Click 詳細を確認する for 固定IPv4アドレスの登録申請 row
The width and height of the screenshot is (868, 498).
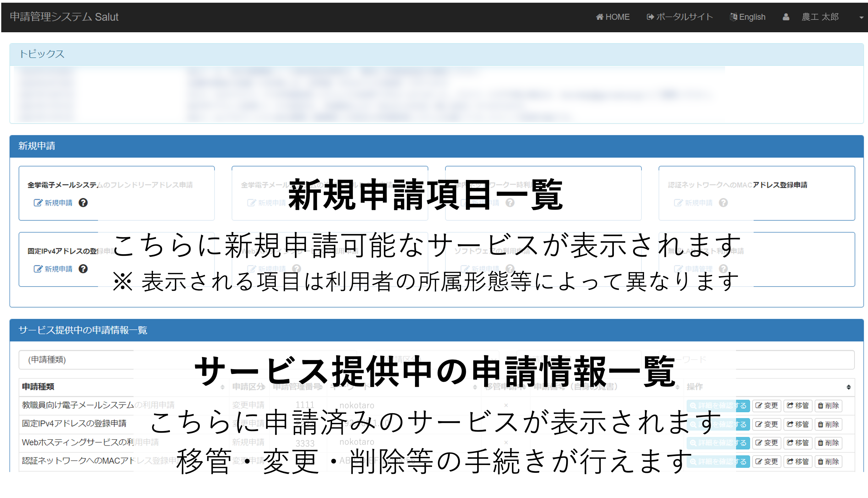point(718,424)
